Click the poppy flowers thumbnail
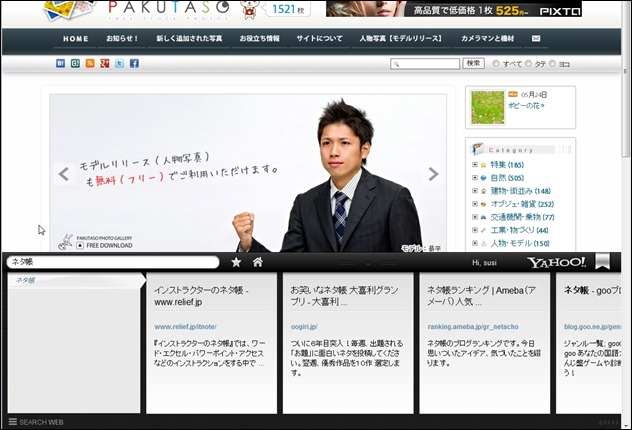 (487, 107)
